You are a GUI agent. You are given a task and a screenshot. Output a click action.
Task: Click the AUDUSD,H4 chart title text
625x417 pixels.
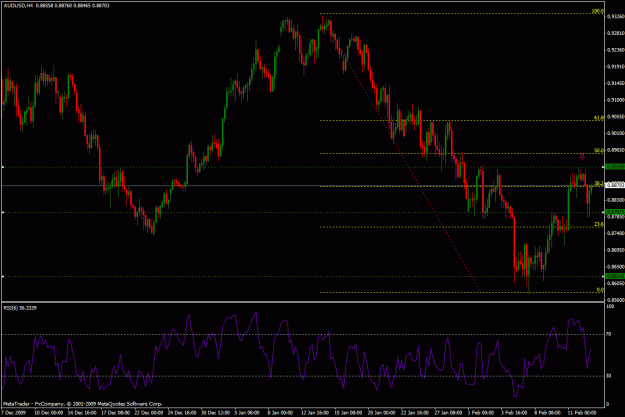pos(19,6)
